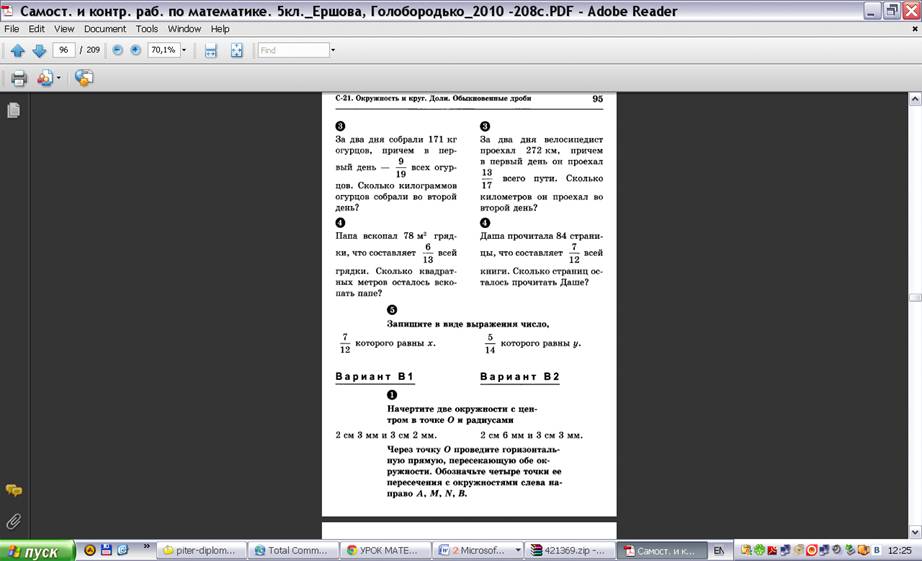Go to previous page using up arrow
The height and width of the screenshot is (561, 922).
click(17, 50)
